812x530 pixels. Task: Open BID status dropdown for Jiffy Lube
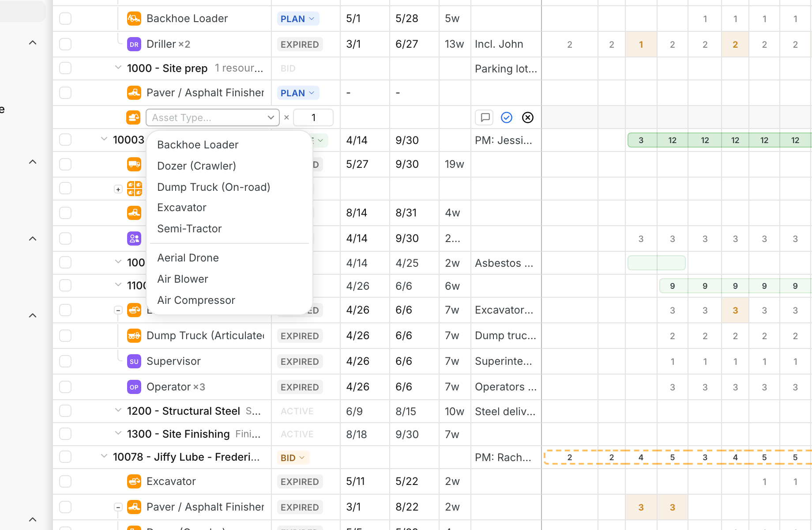(293, 458)
